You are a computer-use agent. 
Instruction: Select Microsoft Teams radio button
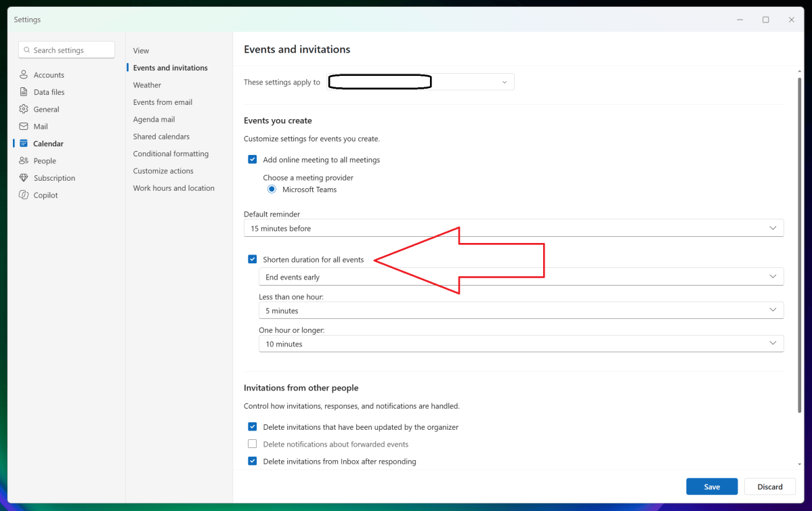(272, 189)
